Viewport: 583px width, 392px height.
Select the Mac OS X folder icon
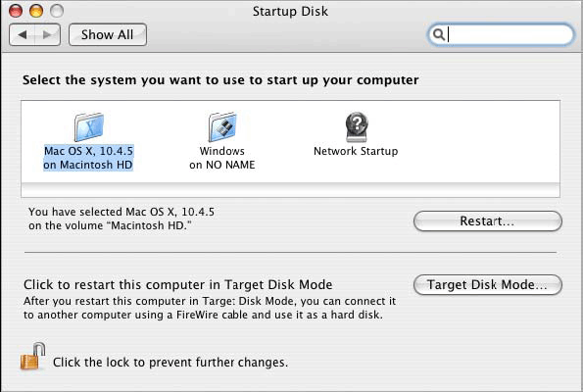click(89, 126)
